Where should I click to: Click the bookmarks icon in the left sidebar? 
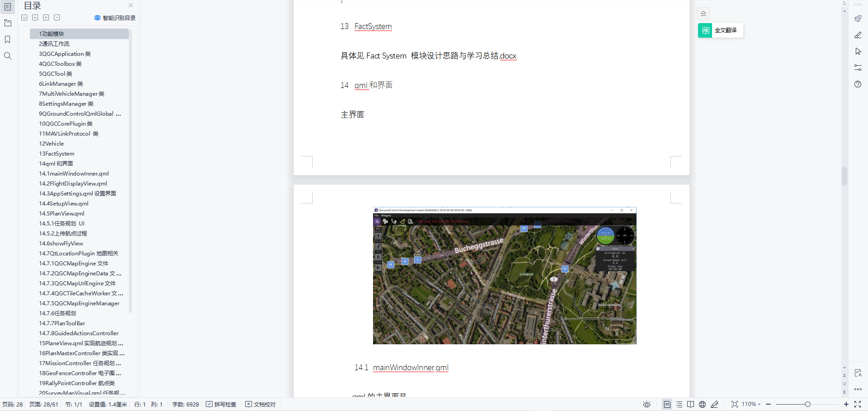click(8, 39)
